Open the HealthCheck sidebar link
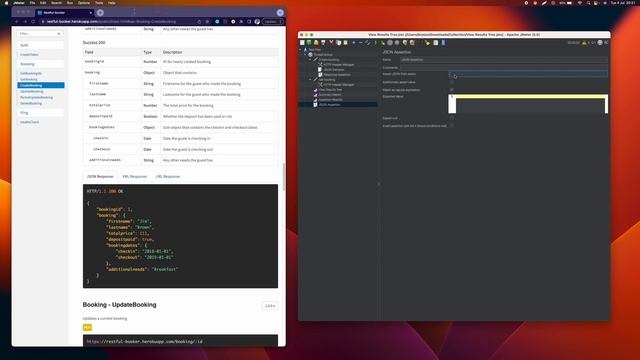Viewport: 640px width, 360px height. (x=29, y=122)
